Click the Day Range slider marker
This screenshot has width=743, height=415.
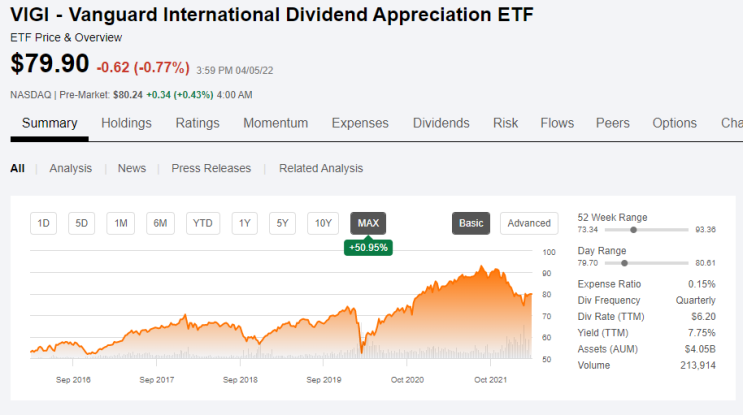pos(625,263)
